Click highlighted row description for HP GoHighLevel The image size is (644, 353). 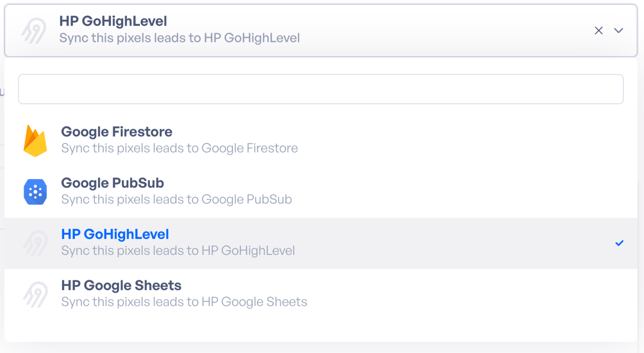(178, 251)
